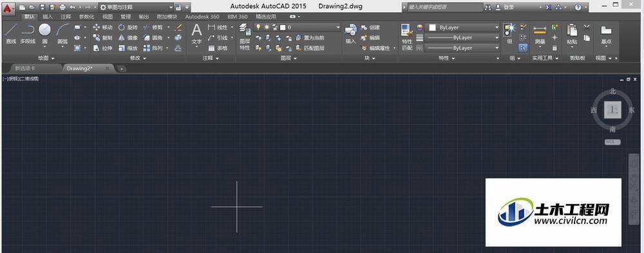Image resolution: width=644 pixels, height=253 pixels.
Task: Click the 组 (Group) icon
Action: 509,33
